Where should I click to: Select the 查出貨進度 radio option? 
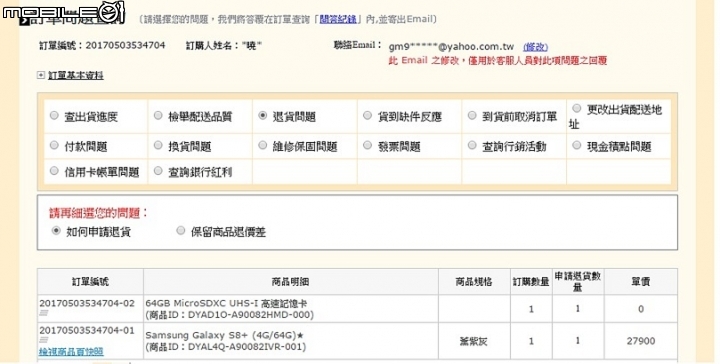click(54, 116)
